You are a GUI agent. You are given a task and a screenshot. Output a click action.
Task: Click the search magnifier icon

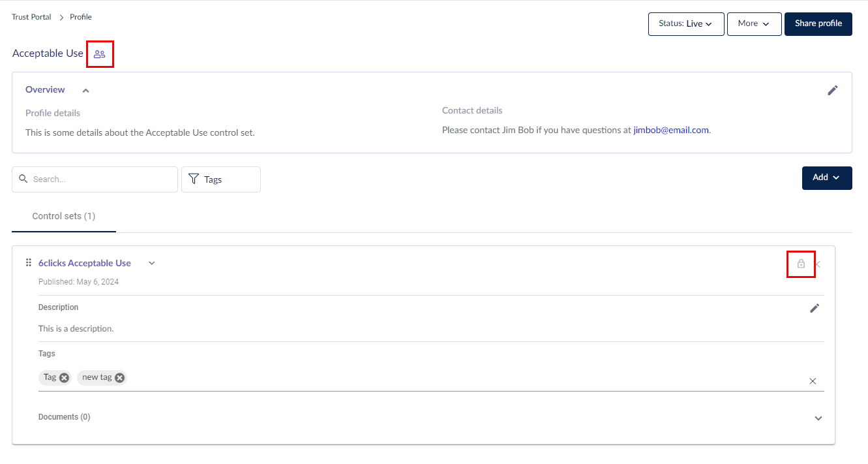(23, 179)
